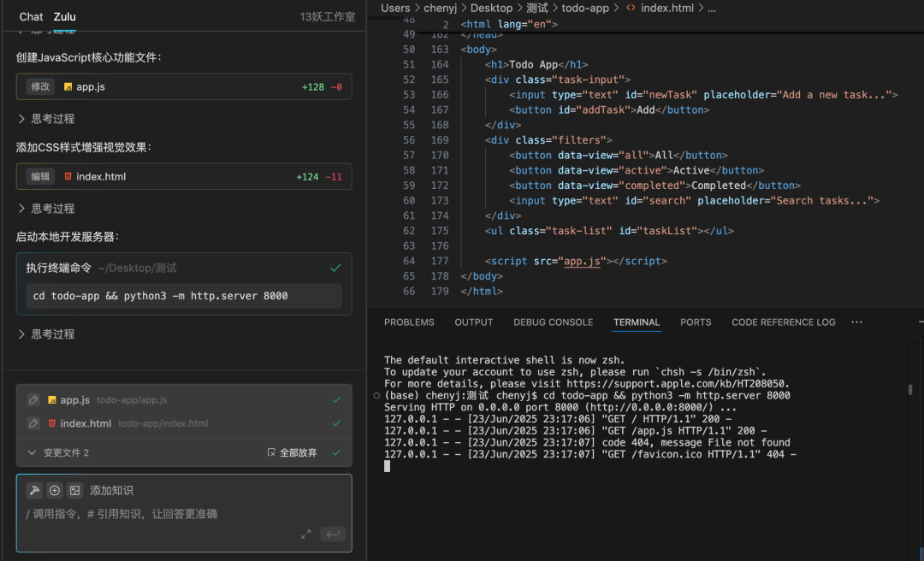The height and width of the screenshot is (561, 924).
Task: Send message with the return-arrow button
Action: pos(333,534)
